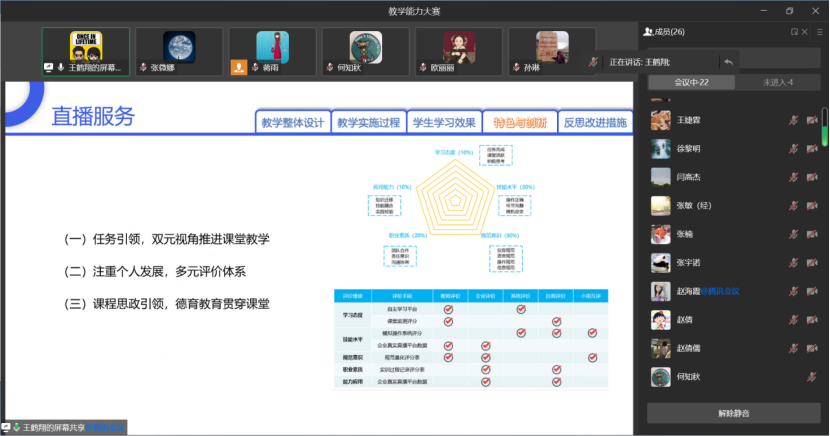Toggle 王婕霖's microphone mute icon
The height and width of the screenshot is (436, 830).
coord(793,120)
